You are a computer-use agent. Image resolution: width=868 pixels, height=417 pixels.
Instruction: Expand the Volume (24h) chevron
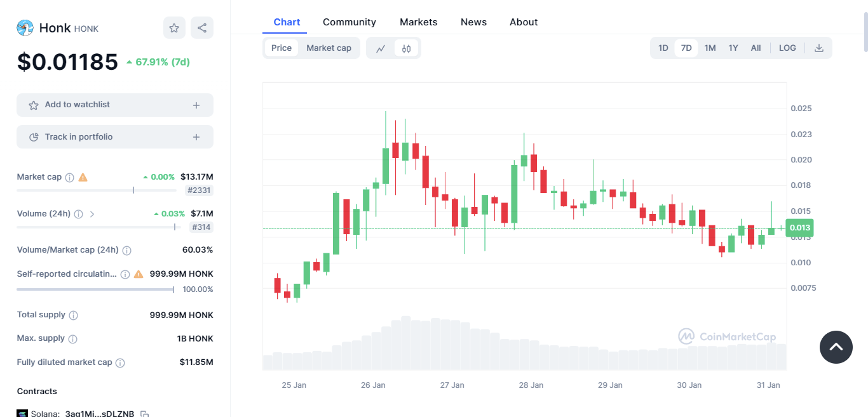[92, 214]
